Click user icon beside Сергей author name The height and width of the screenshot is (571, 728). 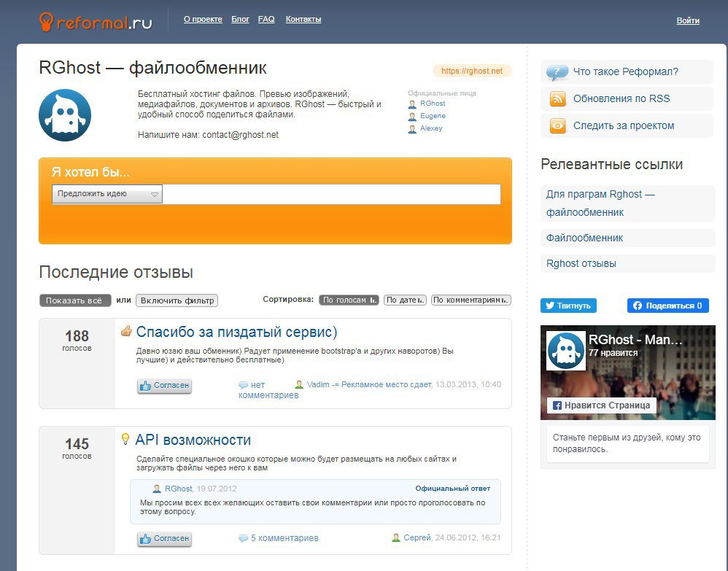[x=396, y=537]
